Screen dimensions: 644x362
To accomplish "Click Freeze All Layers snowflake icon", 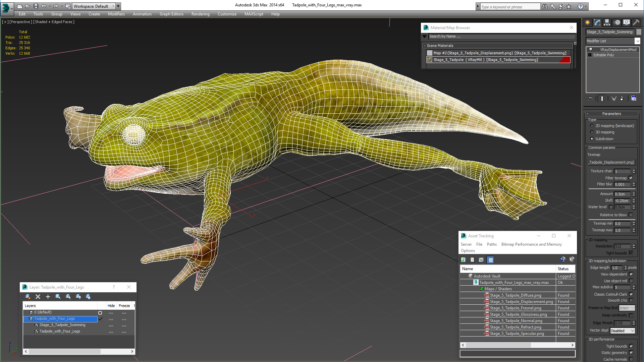I will 88,297.
